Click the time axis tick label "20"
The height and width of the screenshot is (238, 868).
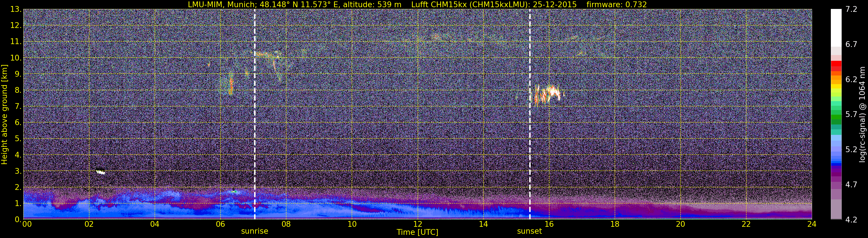coord(680,224)
